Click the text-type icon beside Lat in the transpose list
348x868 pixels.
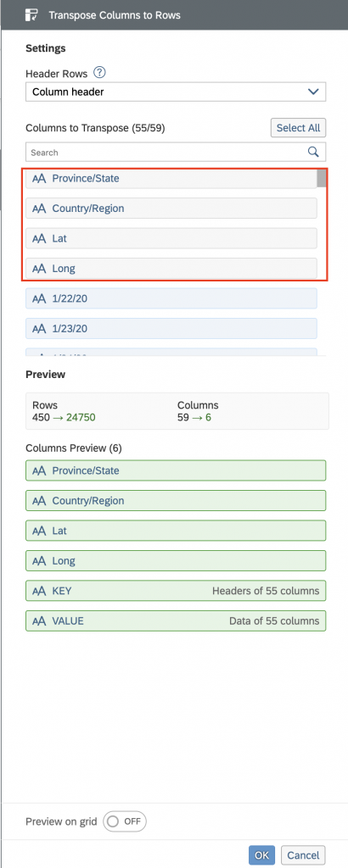[39, 238]
